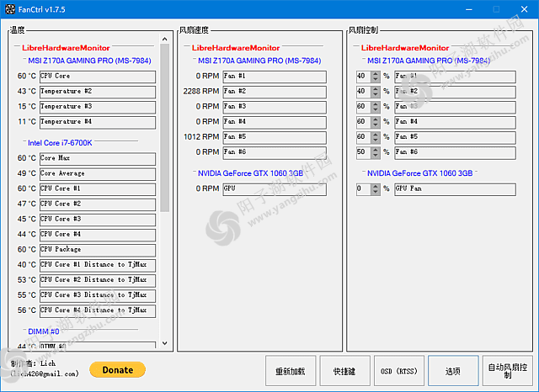This screenshot has height=392, width=539.
Task: Increase Fan #3 control percentage with up arrow
Action: 376,103
